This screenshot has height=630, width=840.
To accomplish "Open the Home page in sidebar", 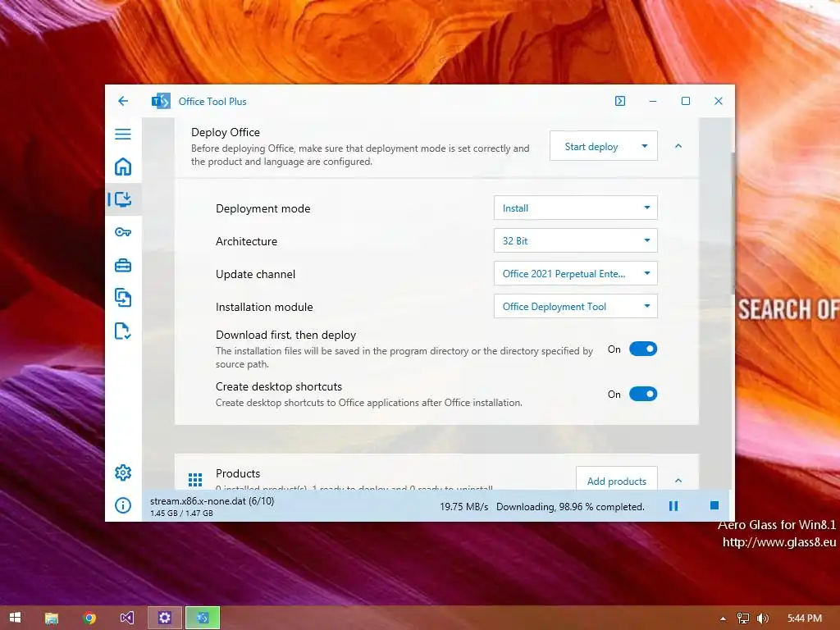I will [123, 167].
